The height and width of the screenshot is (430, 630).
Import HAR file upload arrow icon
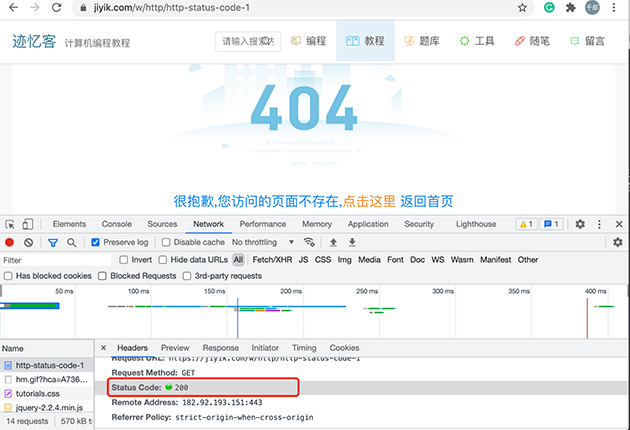333,242
